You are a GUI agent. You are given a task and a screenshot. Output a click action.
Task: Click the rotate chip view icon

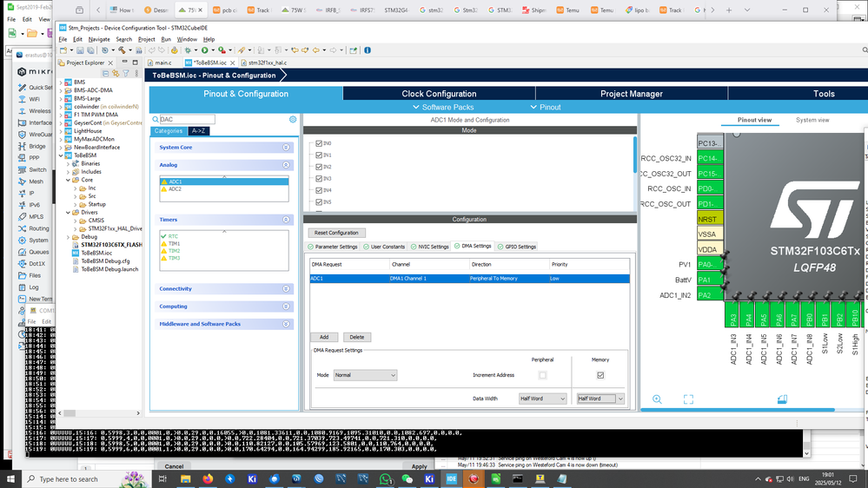tap(782, 399)
